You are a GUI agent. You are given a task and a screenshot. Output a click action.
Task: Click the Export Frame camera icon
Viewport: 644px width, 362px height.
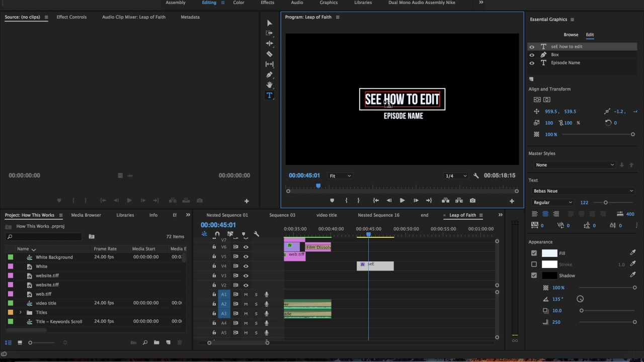tap(472, 201)
